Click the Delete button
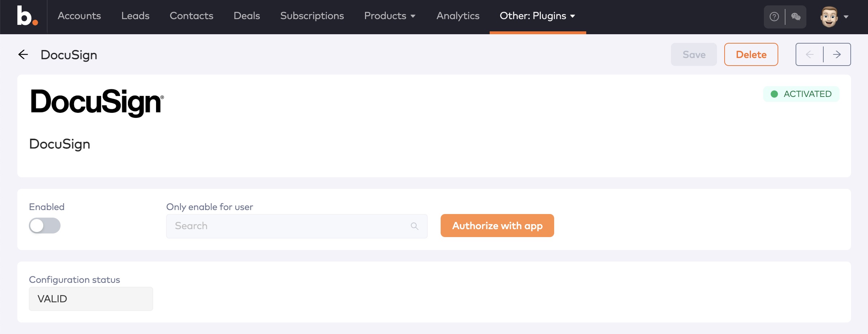 click(x=751, y=54)
